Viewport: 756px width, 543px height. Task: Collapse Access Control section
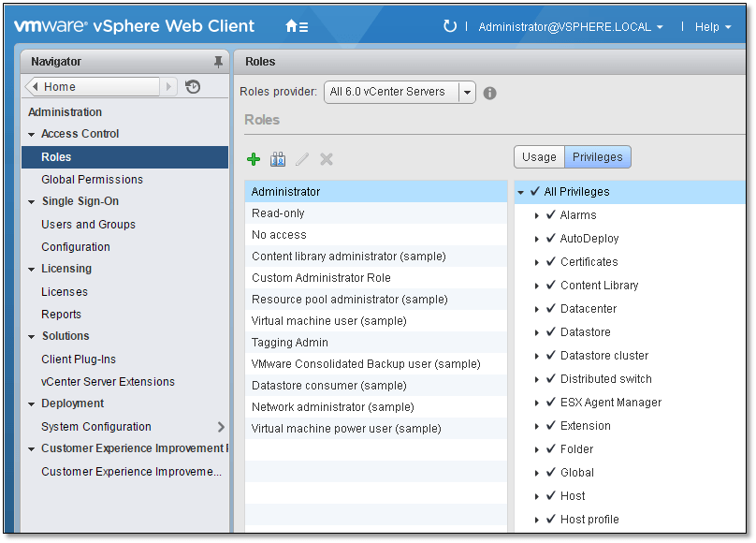pos(31,135)
